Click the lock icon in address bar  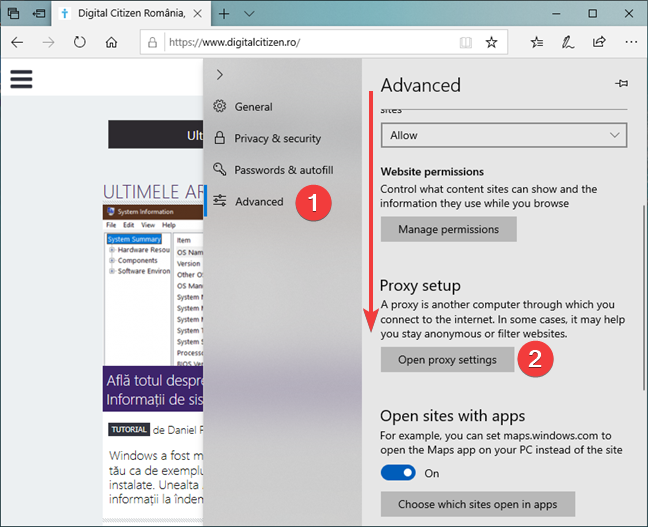tap(152, 42)
